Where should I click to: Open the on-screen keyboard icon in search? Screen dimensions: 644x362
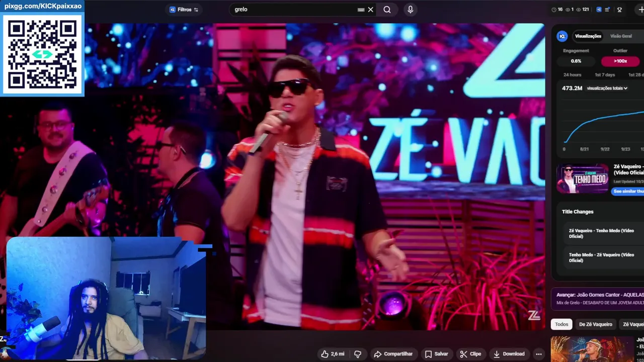pyautogui.click(x=361, y=10)
